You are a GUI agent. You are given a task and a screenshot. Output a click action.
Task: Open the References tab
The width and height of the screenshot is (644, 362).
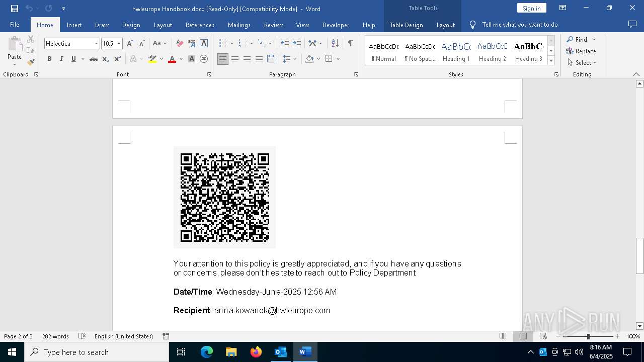[x=200, y=25]
